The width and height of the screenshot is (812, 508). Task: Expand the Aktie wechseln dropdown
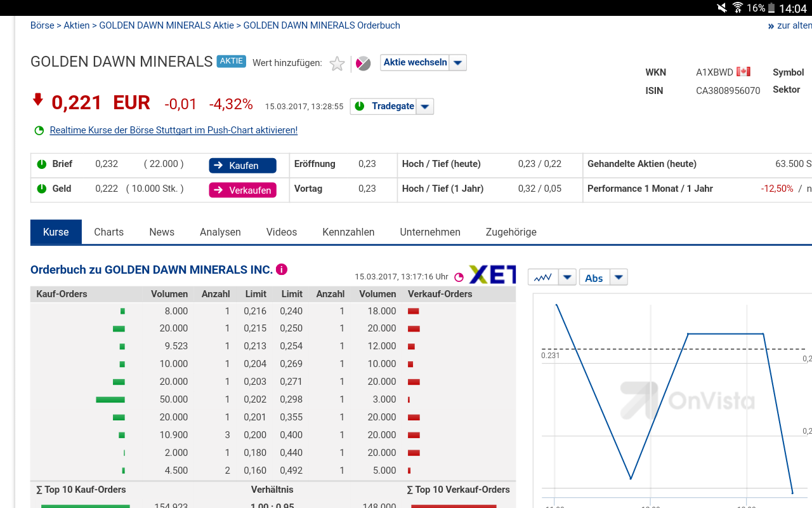click(458, 62)
